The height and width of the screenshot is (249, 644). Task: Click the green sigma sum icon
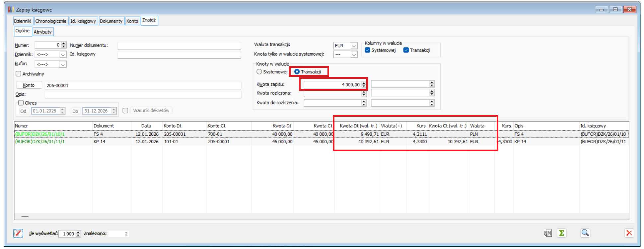(x=561, y=233)
